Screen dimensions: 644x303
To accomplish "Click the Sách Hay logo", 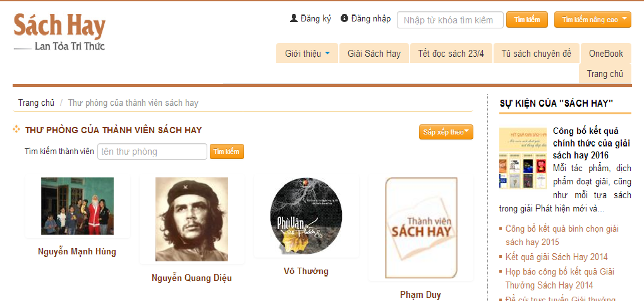I will point(59,32).
